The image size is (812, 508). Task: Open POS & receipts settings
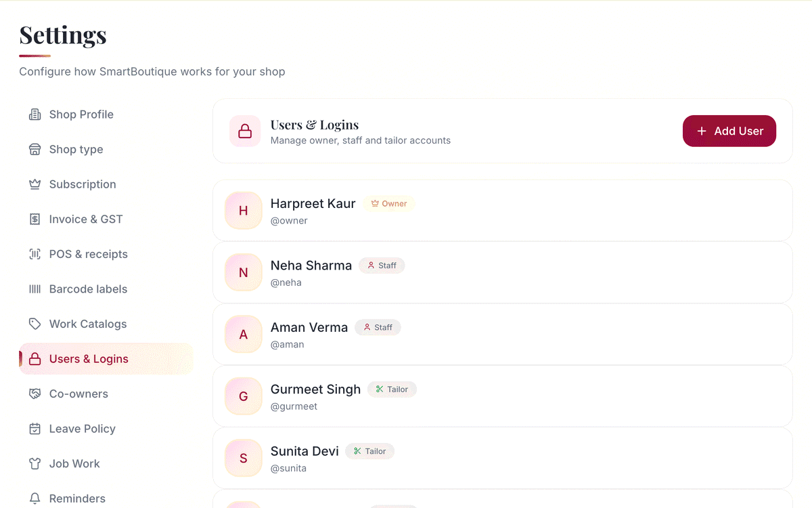tap(106, 254)
